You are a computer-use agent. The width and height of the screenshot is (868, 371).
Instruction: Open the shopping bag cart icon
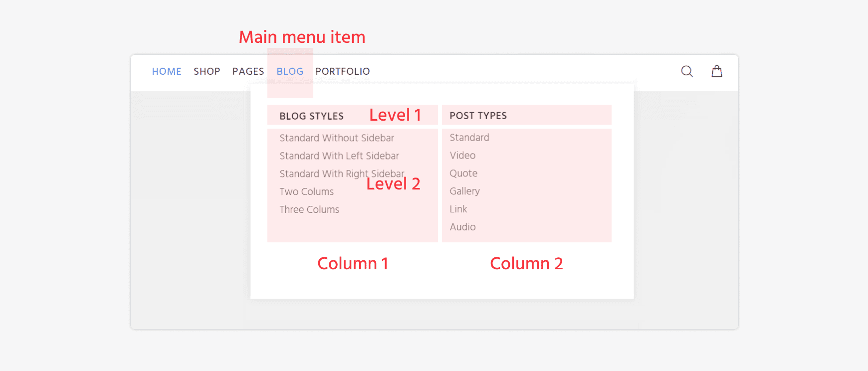717,71
